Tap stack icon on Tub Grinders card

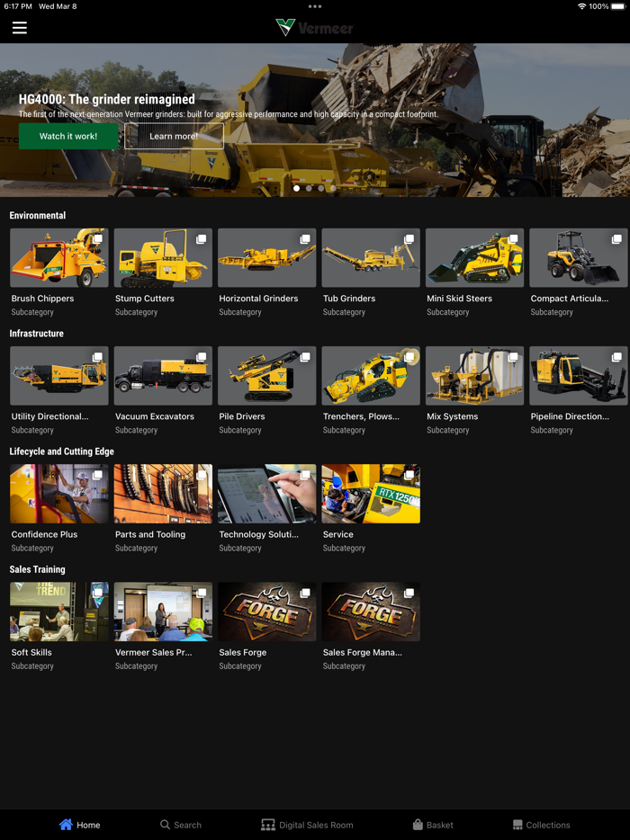pos(409,239)
